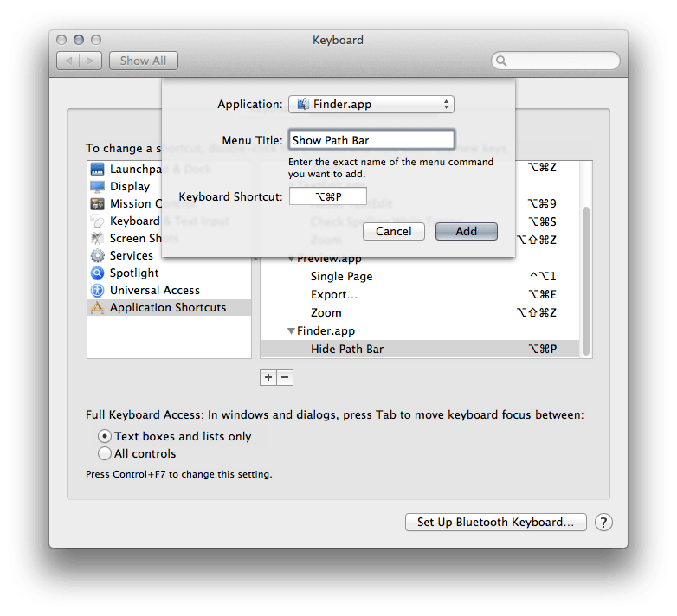Click the ⌥⌘P shortcut for Hide Path Bar
The height and width of the screenshot is (616, 677).
pyautogui.click(x=543, y=349)
